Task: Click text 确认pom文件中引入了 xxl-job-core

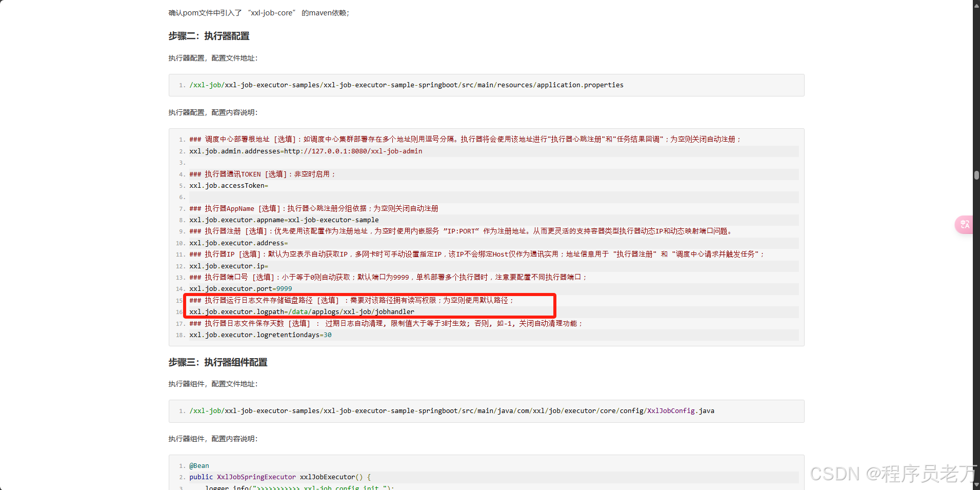Action: (x=258, y=13)
